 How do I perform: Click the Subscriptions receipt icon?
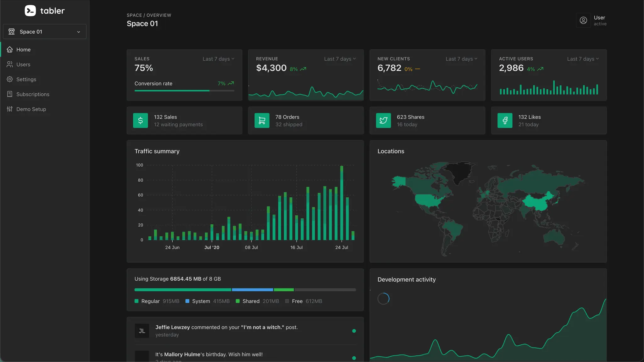(x=10, y=94)
